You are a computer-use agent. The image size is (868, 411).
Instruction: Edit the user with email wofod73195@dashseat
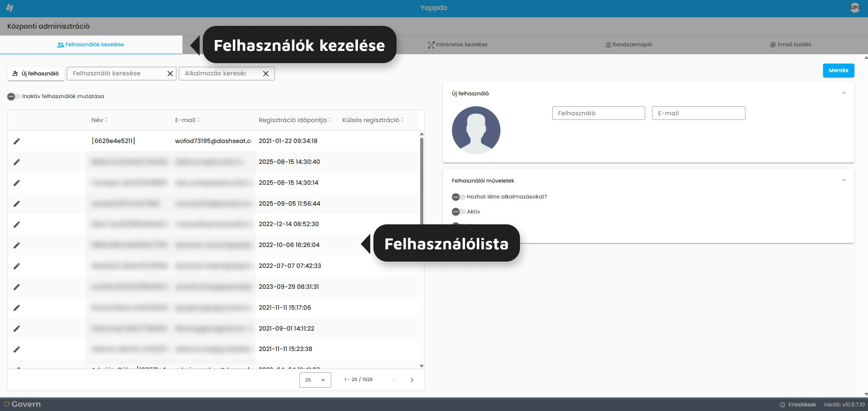click(17, 141)
